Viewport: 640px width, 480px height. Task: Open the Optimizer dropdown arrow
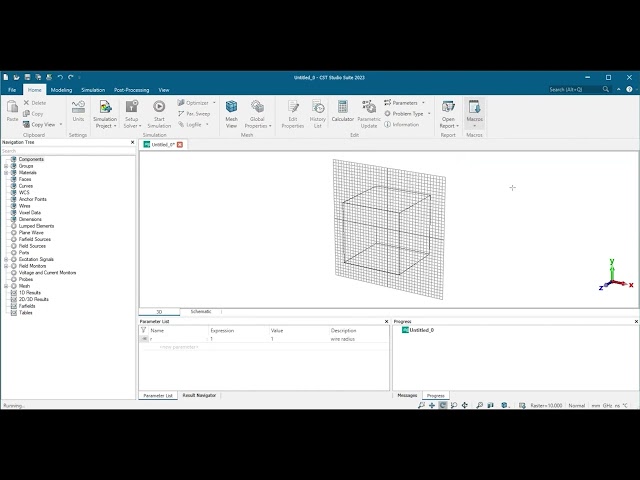(214, 103)
